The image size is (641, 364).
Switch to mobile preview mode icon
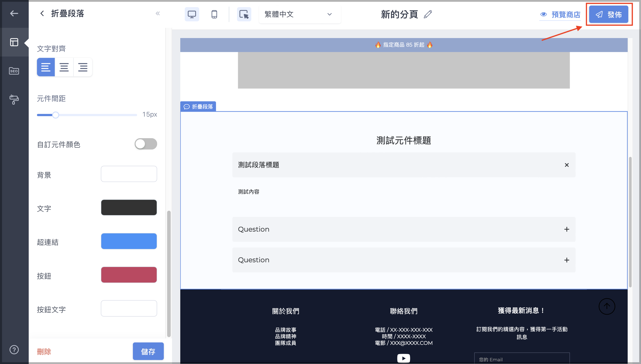214,14
